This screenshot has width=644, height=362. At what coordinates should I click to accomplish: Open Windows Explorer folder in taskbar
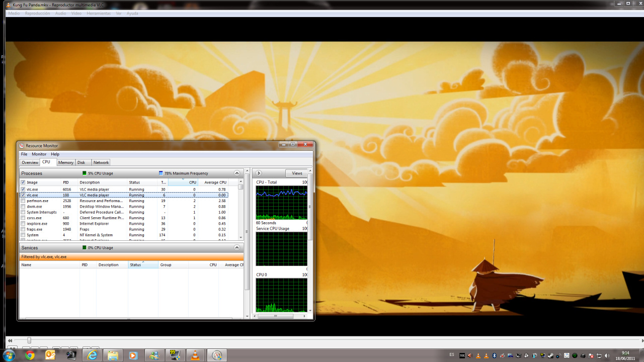click(113, 355)
